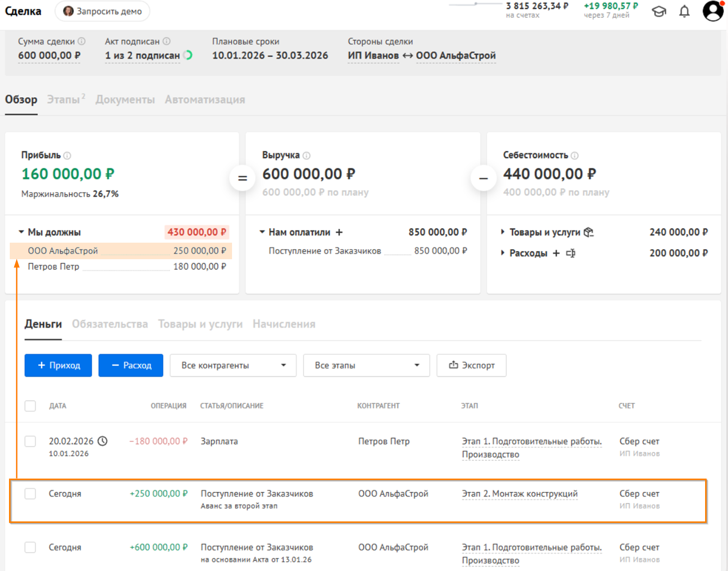Click info icon next to Себестоимость
The width and height of the screenshot is (728, 571).
coord(574,156)
